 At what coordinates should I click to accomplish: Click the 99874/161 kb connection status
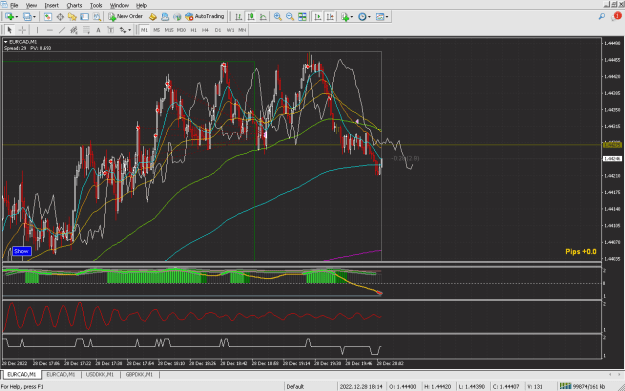(582, 386)
